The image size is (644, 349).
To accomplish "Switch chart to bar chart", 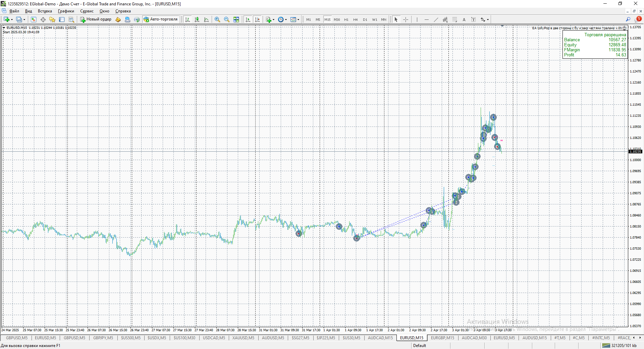I will [187, 19].
